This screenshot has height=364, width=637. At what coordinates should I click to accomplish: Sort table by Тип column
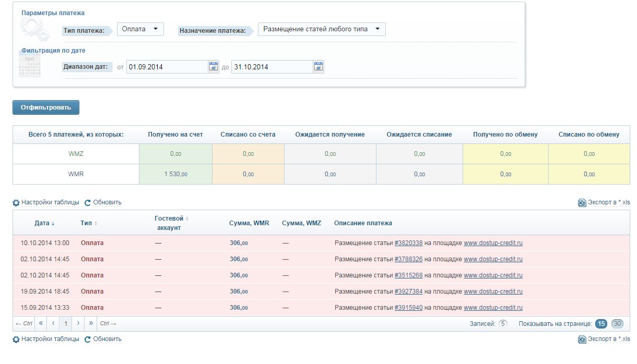96,224
